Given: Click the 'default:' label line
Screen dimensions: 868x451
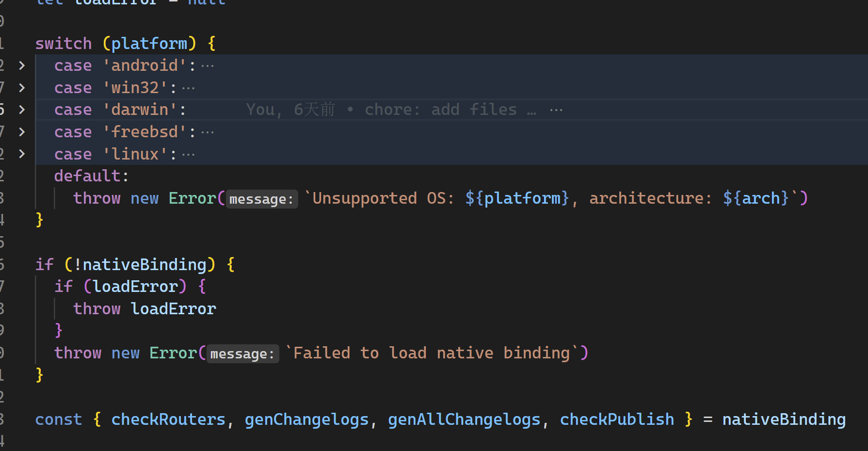Looking at the screenshot, I should tap(91, 176).
